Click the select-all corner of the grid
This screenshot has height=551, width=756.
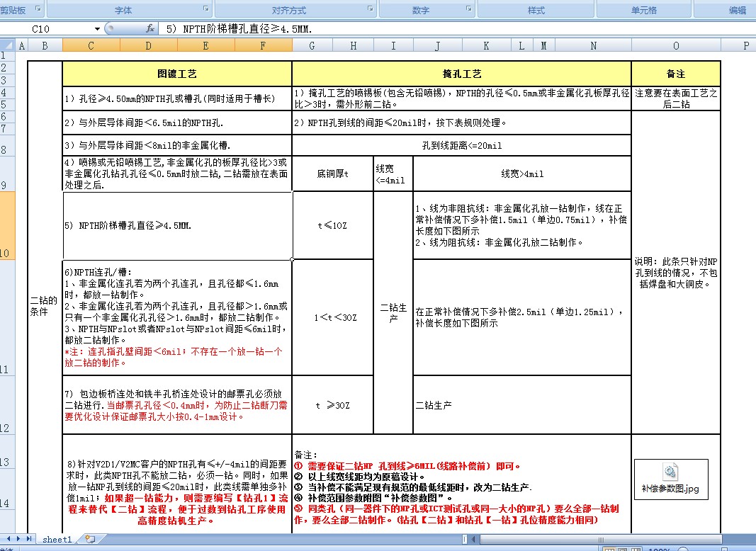8,45
